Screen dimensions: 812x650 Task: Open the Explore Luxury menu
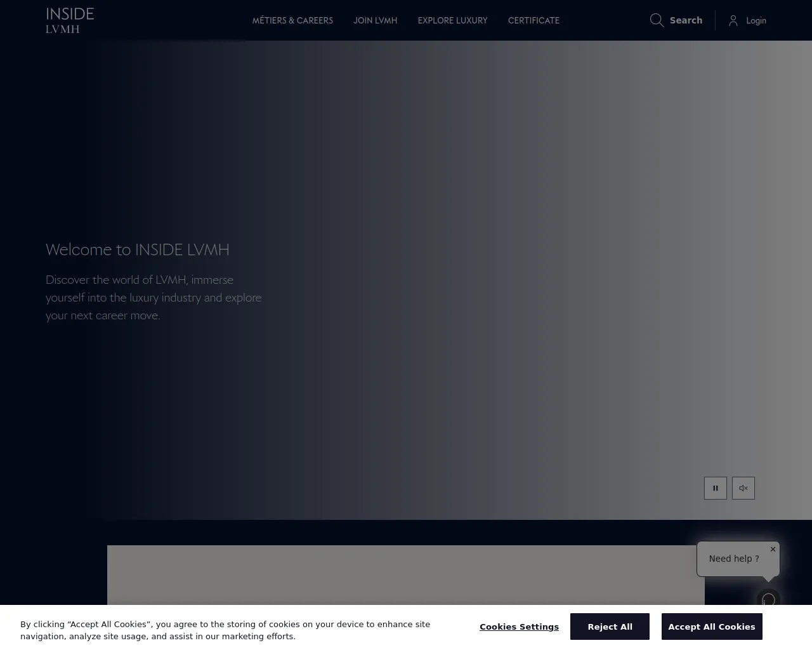point(453,20)
